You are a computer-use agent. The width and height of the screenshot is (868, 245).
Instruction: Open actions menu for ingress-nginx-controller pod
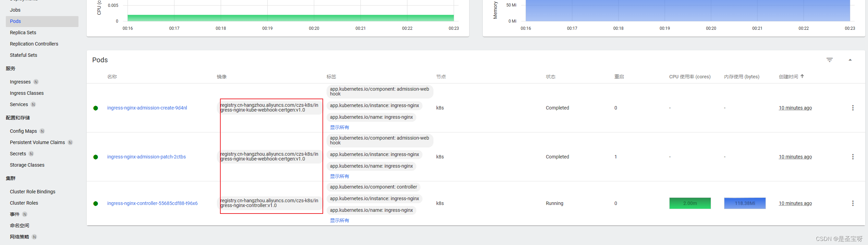click(x=853, y=203)
